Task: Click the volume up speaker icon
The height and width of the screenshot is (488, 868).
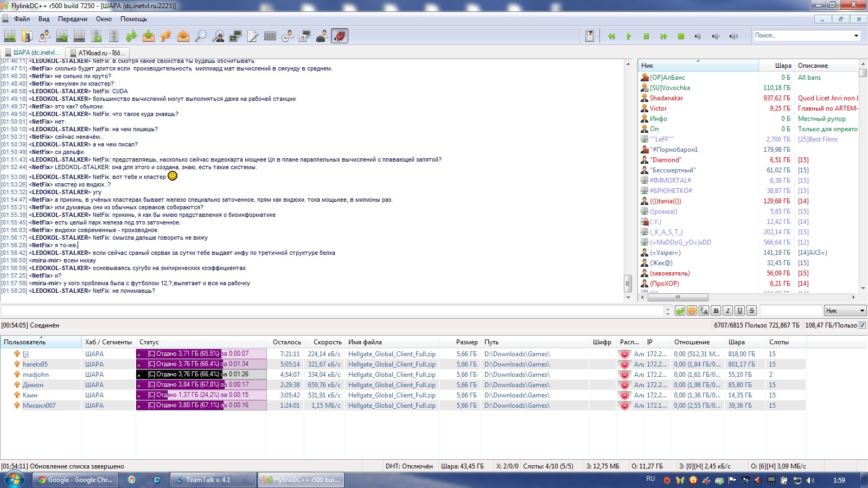Action: (733, 36)
